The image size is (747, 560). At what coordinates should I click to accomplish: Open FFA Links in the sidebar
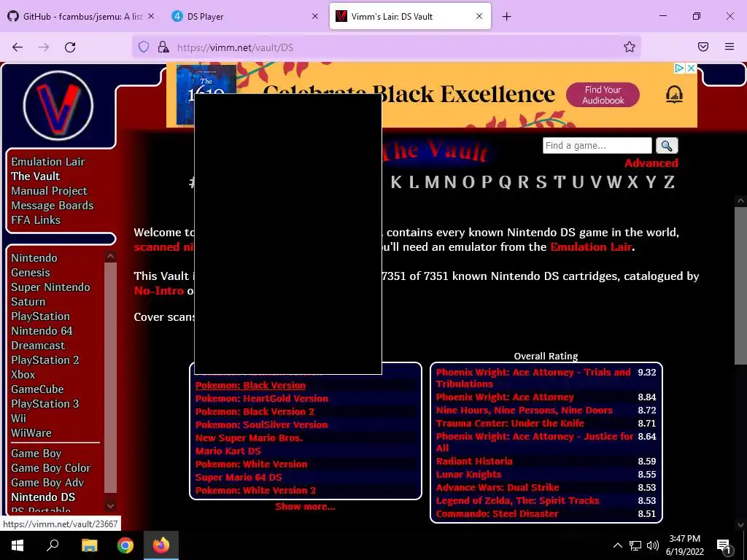click(x=36, y=220)
